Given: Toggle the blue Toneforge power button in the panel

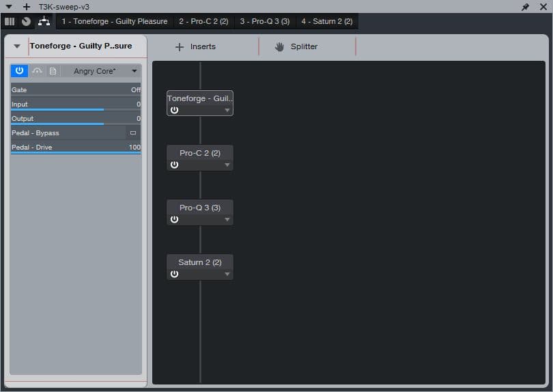Looking at the screenshot, I should [19, 71].
